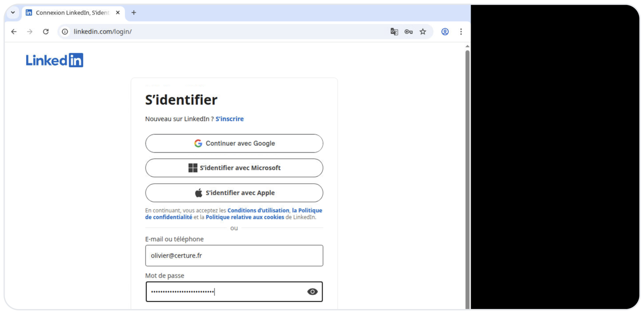Open the translate page icon
This screenshot has width=644, height=316.
[x=394, y=32]
